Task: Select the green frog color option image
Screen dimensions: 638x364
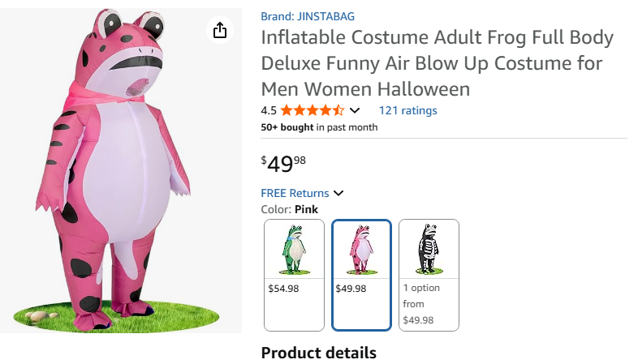Action: point(293,249)
